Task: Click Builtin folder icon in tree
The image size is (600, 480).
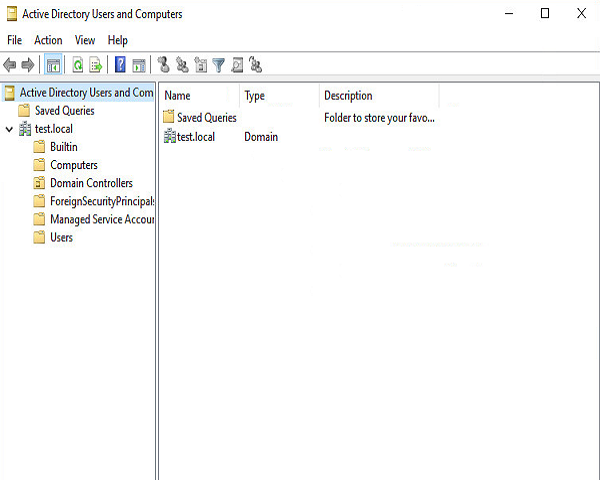Action: click(39, 147)
